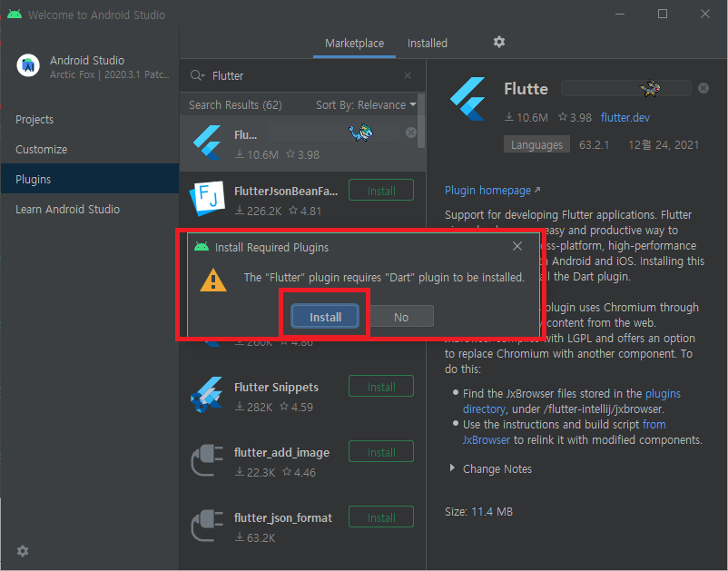Click Android icon in dialog title
This screenshot has width=728, height=571.
(202, 247)
